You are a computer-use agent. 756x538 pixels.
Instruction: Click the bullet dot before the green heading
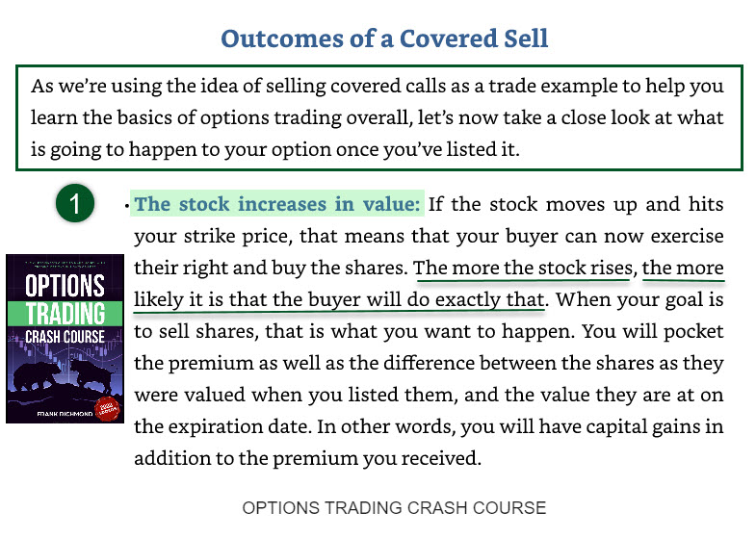coord(127,206)
